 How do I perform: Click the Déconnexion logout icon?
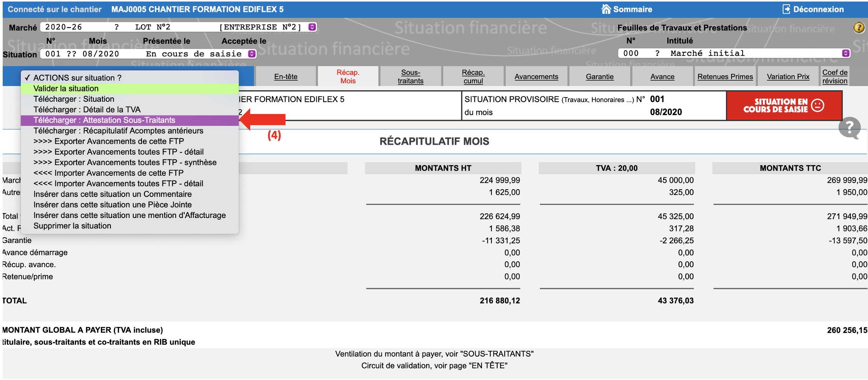[x=786, y=9]
